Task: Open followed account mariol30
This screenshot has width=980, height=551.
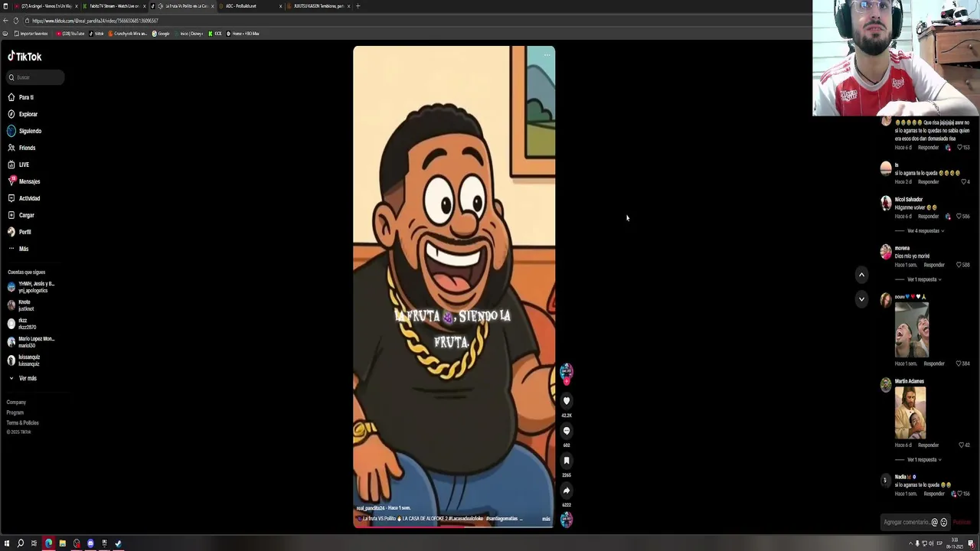Action: 31,342
